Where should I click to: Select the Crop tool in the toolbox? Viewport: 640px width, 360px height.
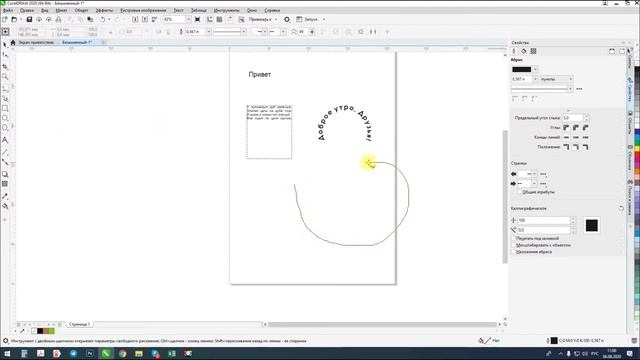[x=5, y=66]
